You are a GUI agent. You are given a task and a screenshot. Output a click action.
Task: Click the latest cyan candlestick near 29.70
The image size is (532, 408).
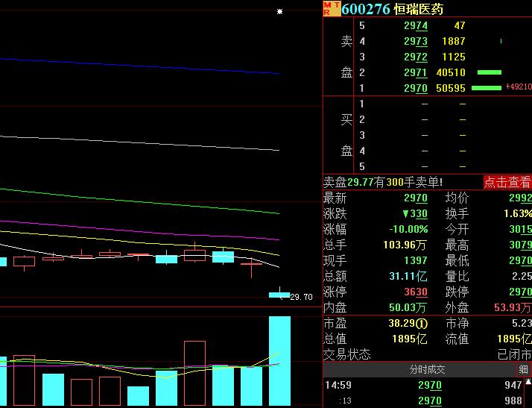(x=279, y=295)
